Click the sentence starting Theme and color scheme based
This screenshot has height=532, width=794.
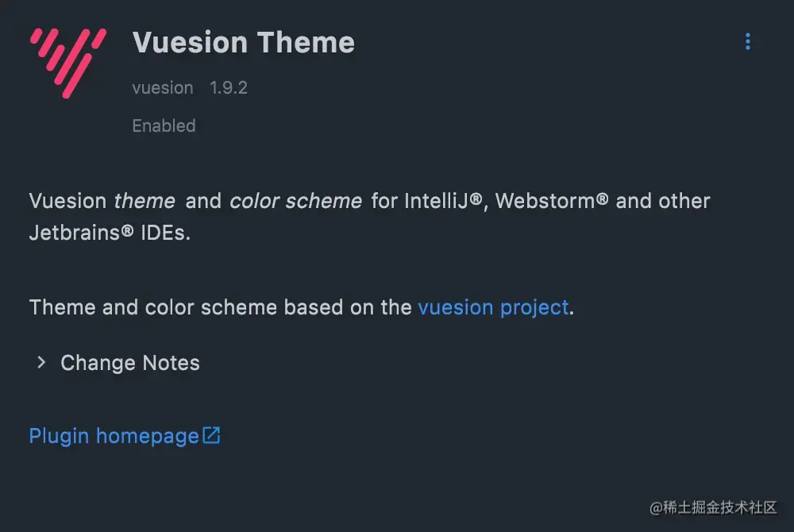tap(301, 308)
